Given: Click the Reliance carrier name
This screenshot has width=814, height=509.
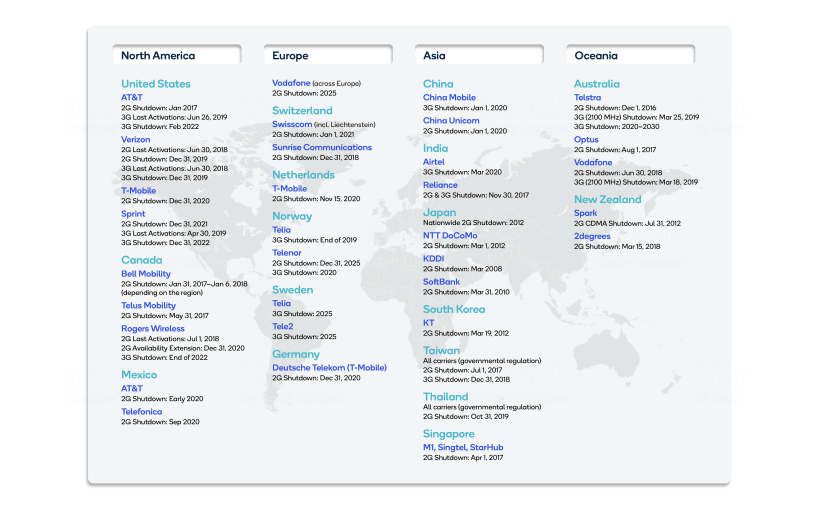Looking at the screenshot, I should coord(440,185).
